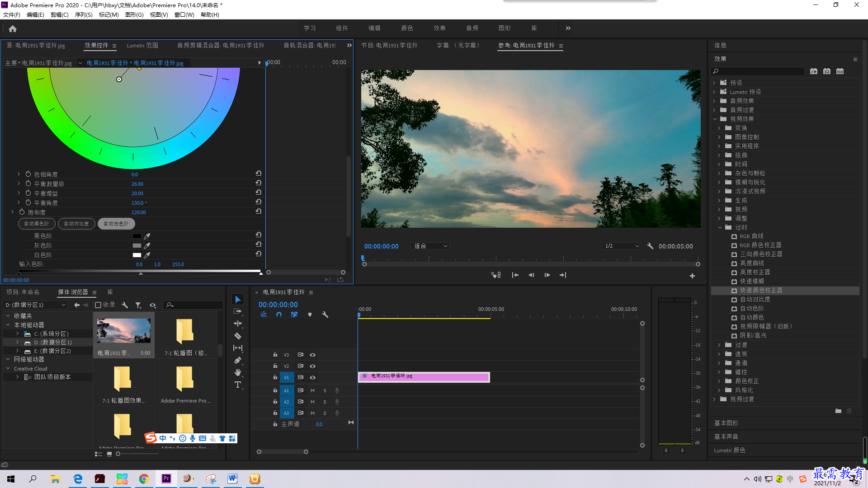Toggle insert-and-overwrite sequences as nests
Image resolution: width=868 pixels, height=488 pixels.
(x=264, y=314)
